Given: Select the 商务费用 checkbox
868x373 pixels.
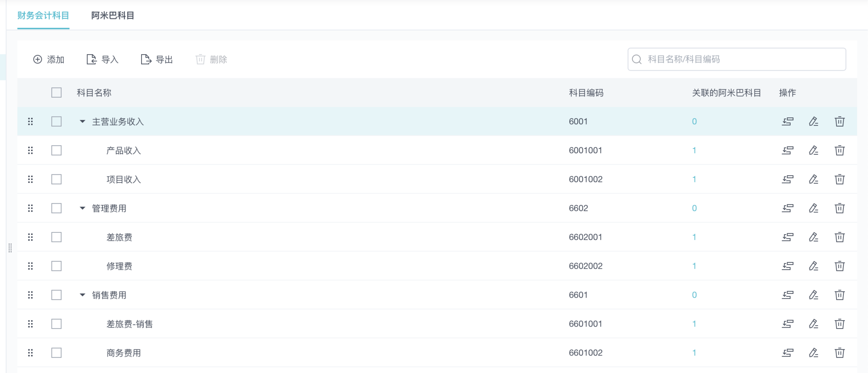Looking at the screenshot, I should pos(56,353).
